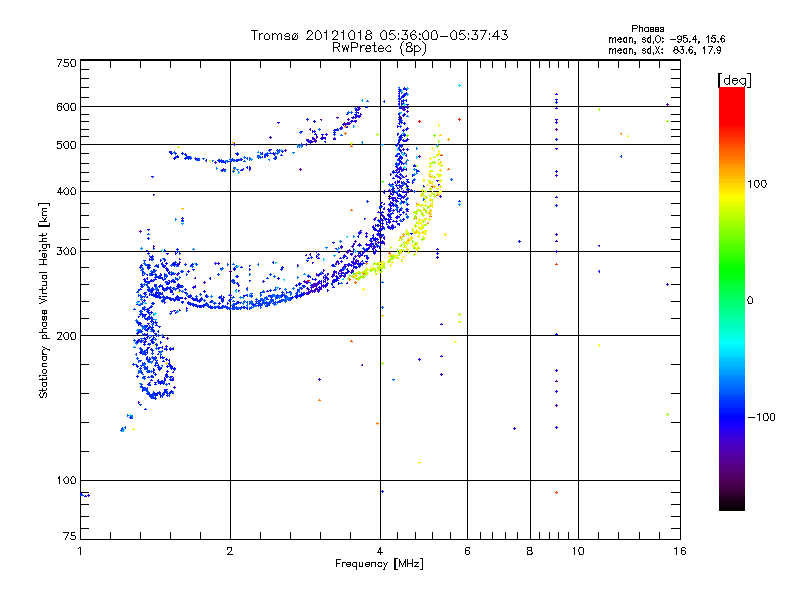
Task: Click the x-axis label '1'
Action: pyautogui.click(x=80, y=551)
